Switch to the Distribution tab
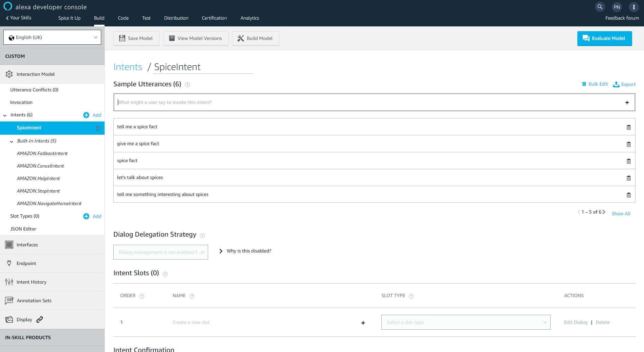The width and height of the screenshot is (644, 352). [176, 18]
